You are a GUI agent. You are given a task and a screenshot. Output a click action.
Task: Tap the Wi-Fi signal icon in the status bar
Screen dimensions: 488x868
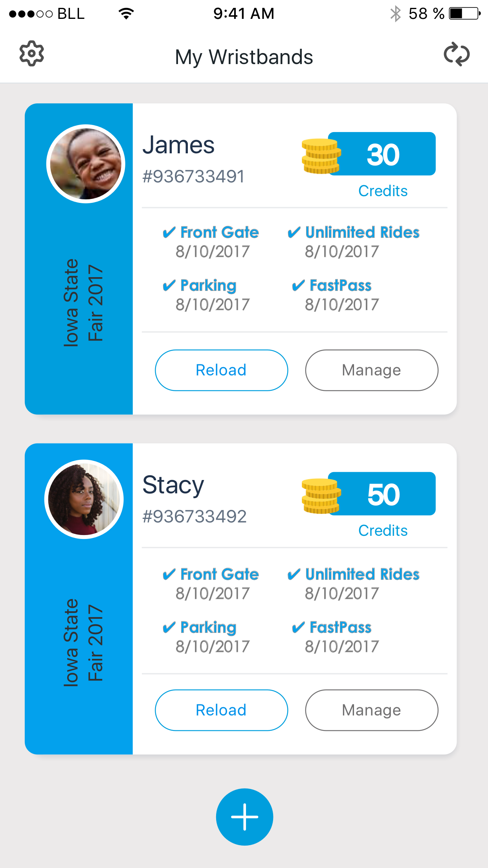126,14
